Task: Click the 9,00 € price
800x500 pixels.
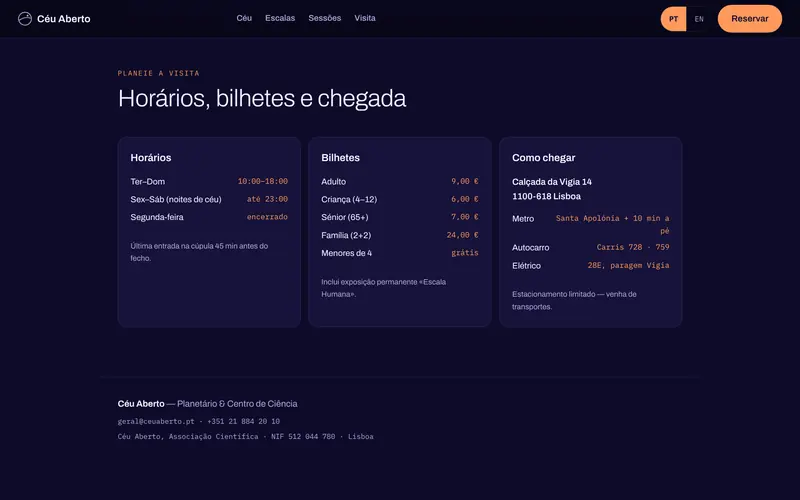Action: 465,181
